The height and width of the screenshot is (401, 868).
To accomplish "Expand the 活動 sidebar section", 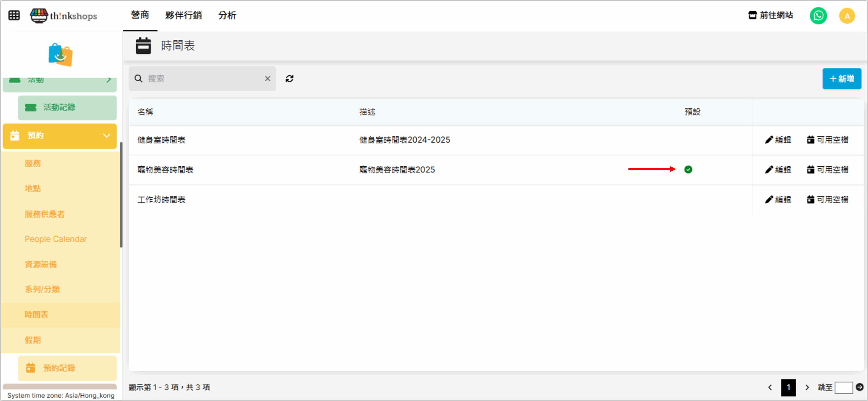I will 108,80.
